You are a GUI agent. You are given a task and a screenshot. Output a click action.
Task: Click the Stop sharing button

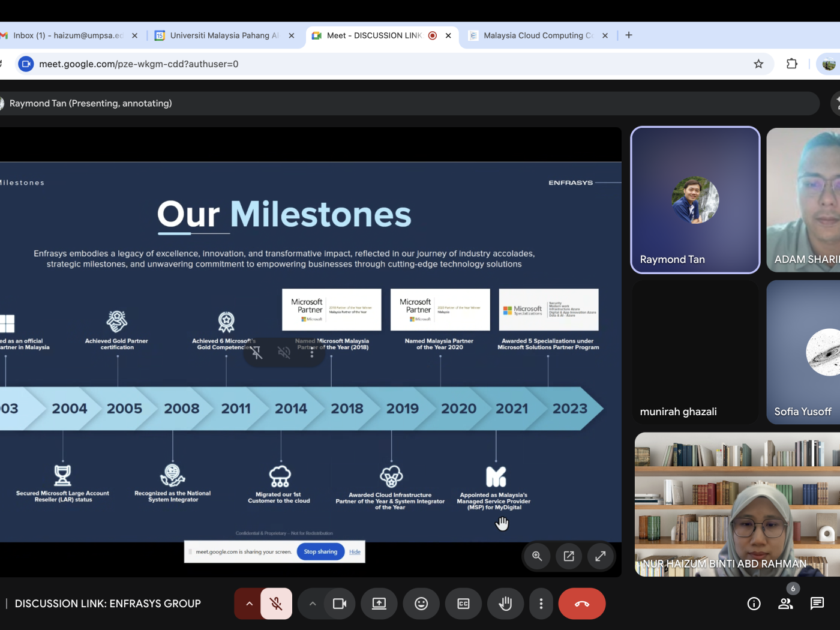tap(320, 552)
